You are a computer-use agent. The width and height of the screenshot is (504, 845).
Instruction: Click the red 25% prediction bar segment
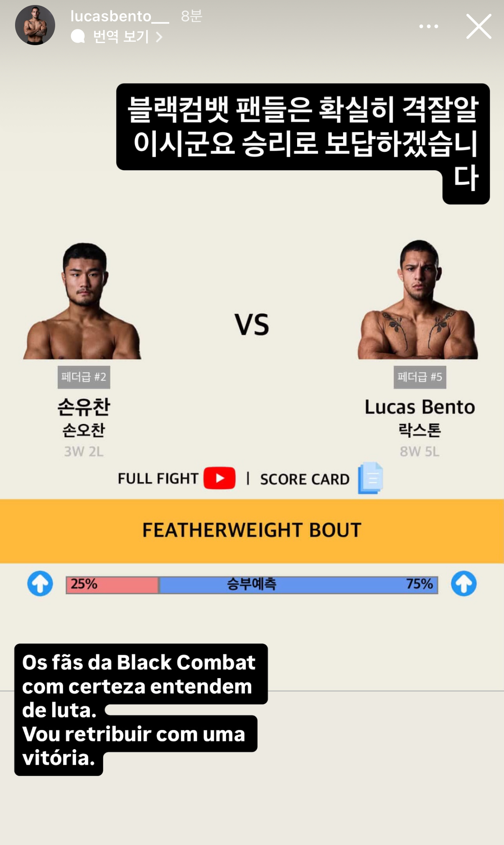tap(112, 585)
